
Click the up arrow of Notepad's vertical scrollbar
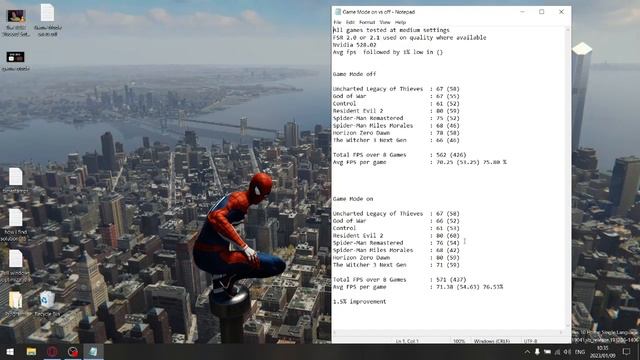coord(567,30)
